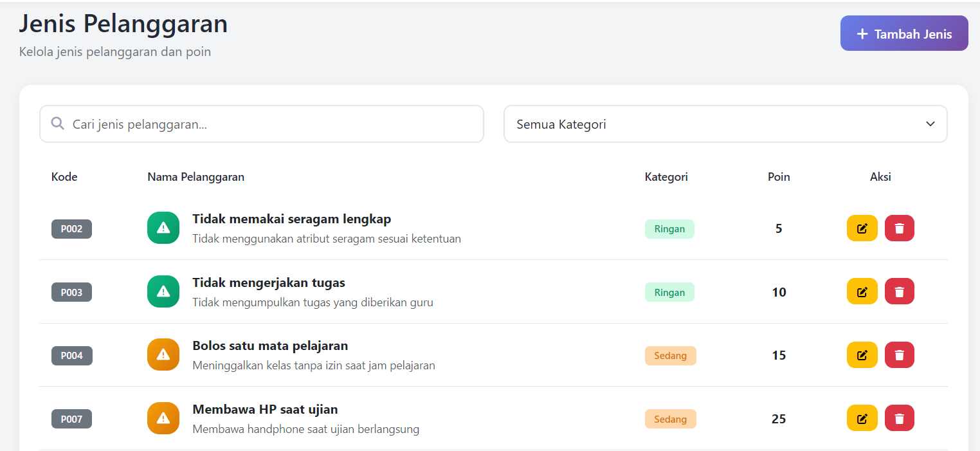
Task: Open the Semua Kategori dropdown
Action: tap(725, 124)
